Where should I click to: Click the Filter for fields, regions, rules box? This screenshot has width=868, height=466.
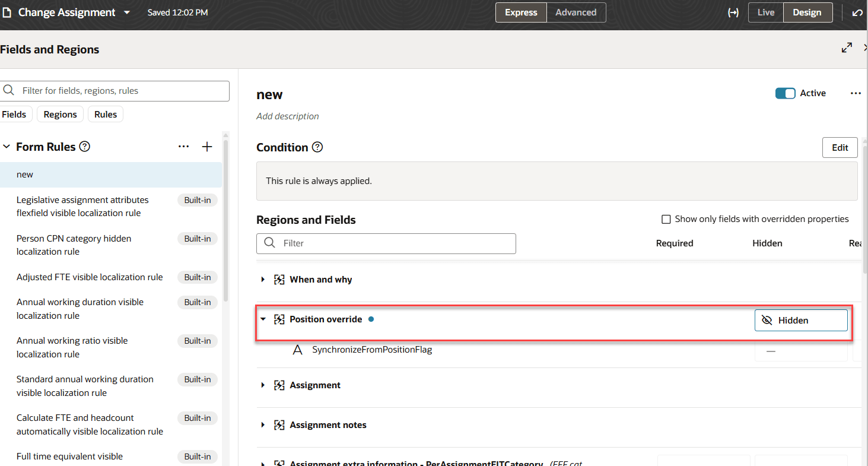point(115,91)
